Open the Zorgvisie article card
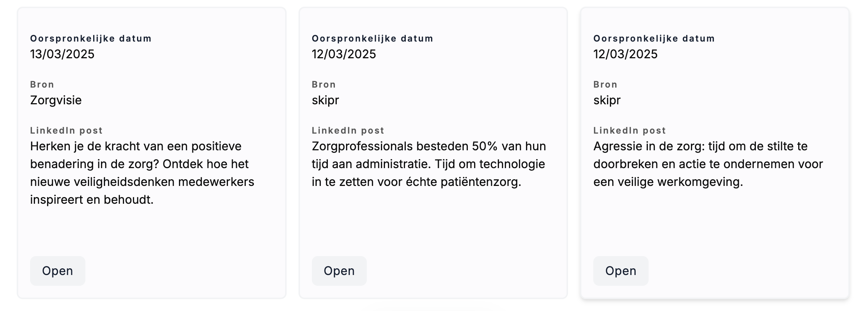The height and width of the screenshot is (311, 868). point(58,271)
